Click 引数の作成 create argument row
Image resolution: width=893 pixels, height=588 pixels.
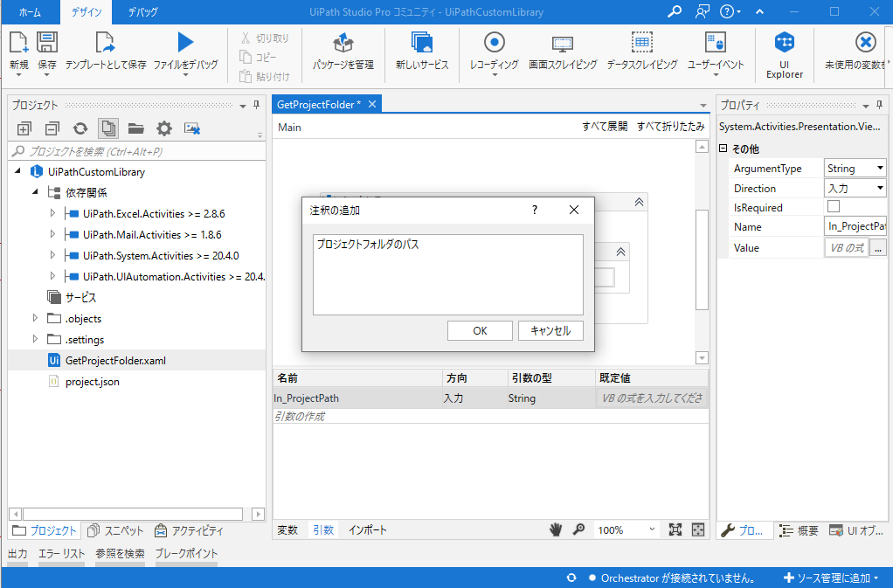(x=490, y=416)
